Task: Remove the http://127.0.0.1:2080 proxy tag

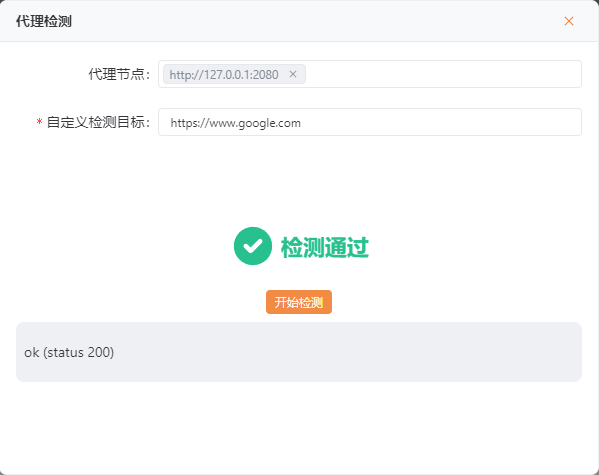Action: pos(293,74)
